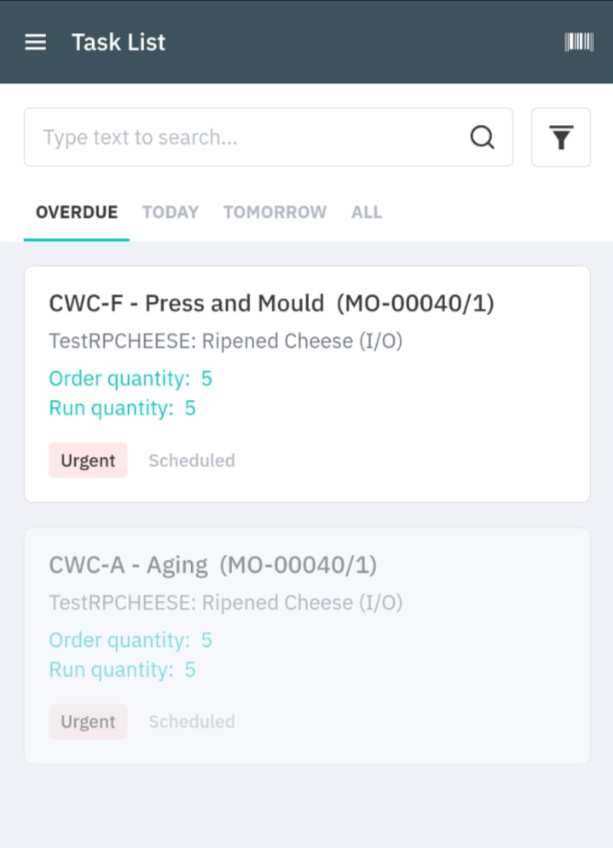Switch to the TOMORROW tab
This screenshot has height=848, width=613.
[275, 212]
